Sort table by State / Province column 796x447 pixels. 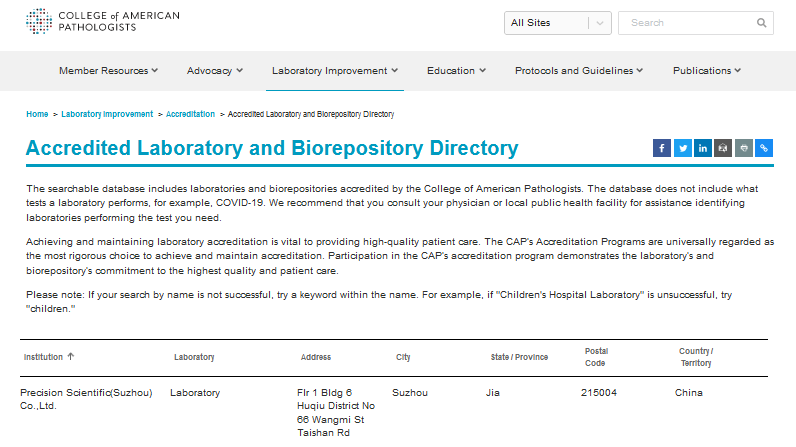click(x=519, y=357)
